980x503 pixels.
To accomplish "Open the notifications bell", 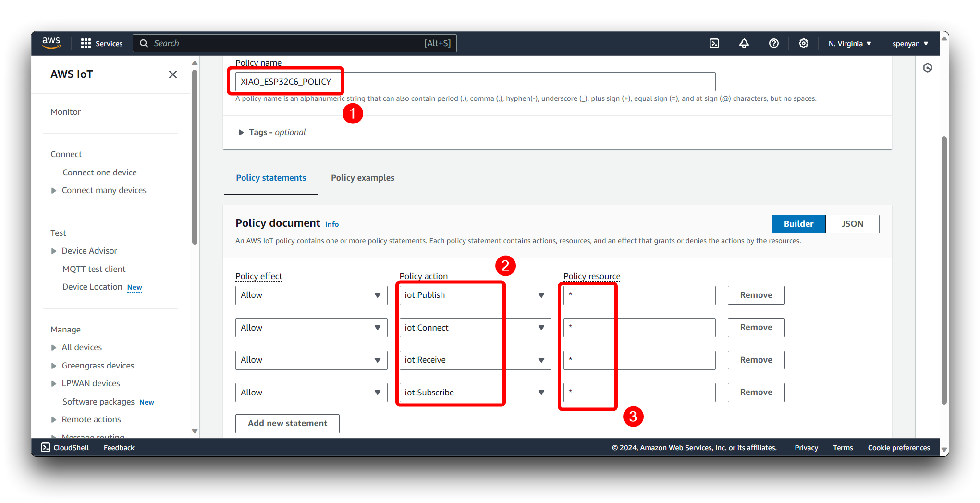I will (x=744, y=43).
